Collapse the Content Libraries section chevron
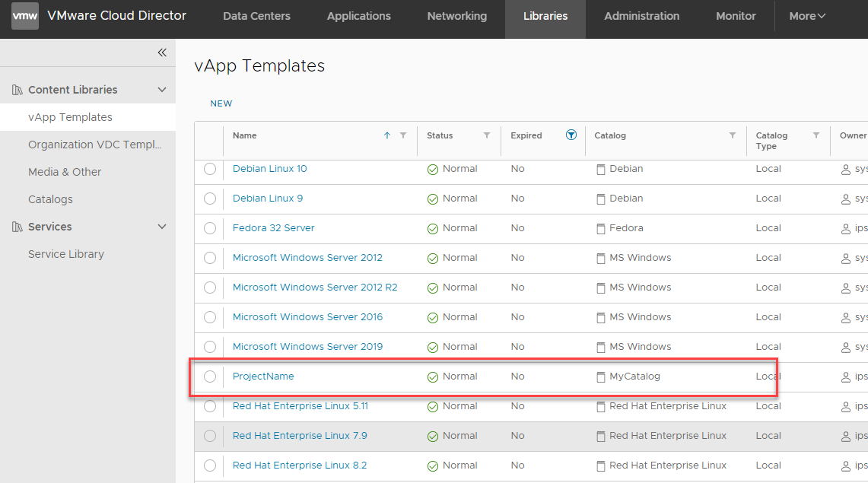The height and width of the screenshot is (483, 868). point(162,90)
